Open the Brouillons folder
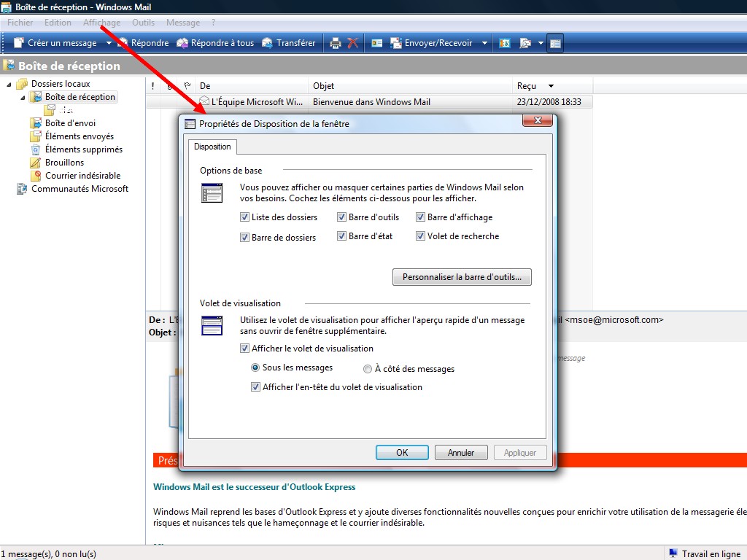Image resolution: width=747 pixels, height=560 pixels. click(64, 163)
